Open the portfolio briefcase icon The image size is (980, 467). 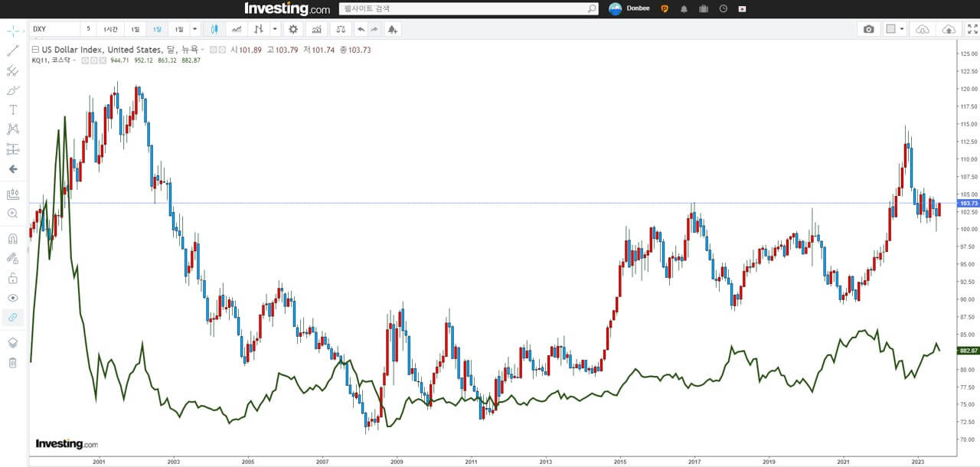pos(704,8)
